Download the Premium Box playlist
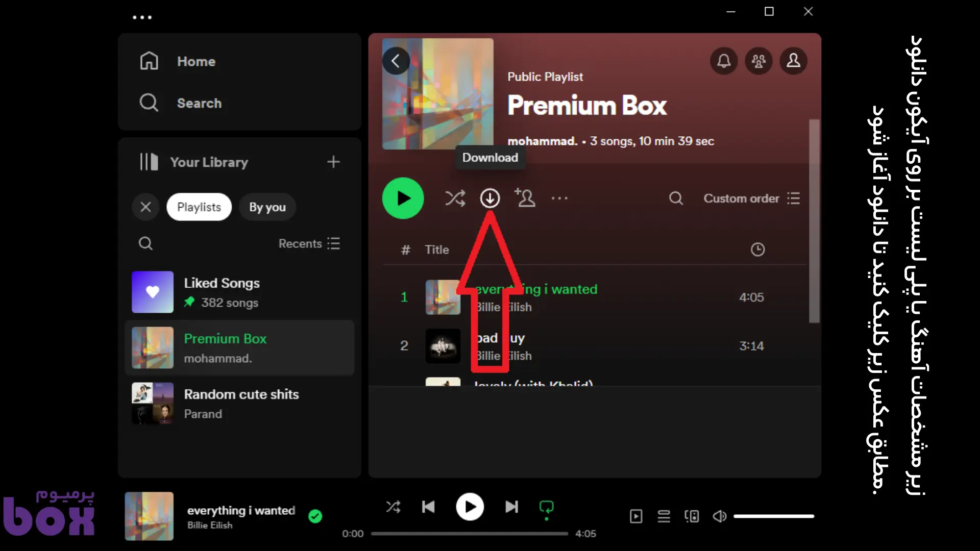This screenshot has width=980, height=551. pos(490,198)
